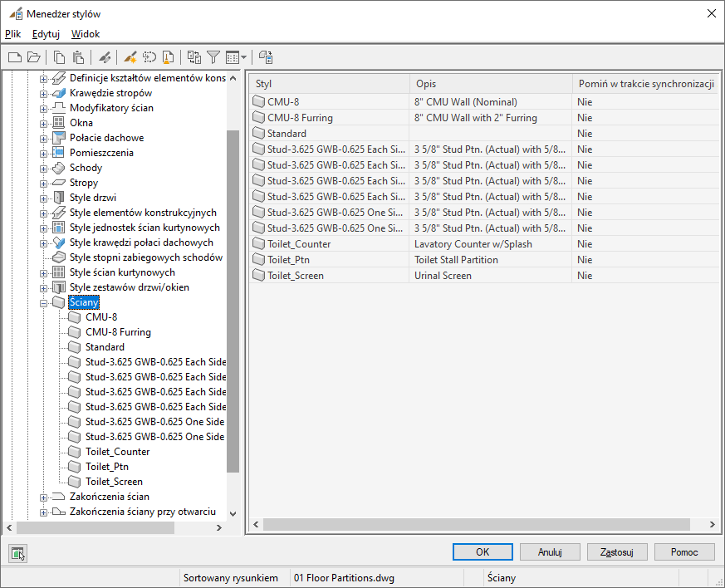Viewport: 725px width, 588px height.
Task: Click the Anuluj button
Action: point(550,552)
